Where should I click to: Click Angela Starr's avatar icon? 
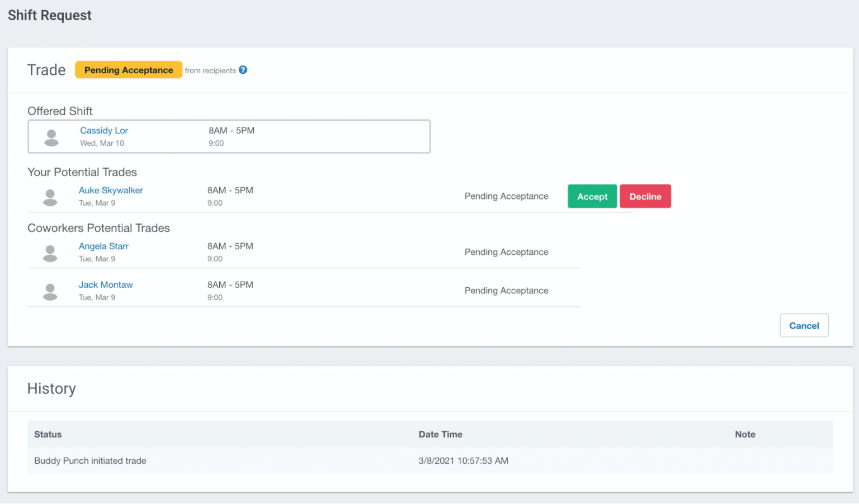(50, 252)
